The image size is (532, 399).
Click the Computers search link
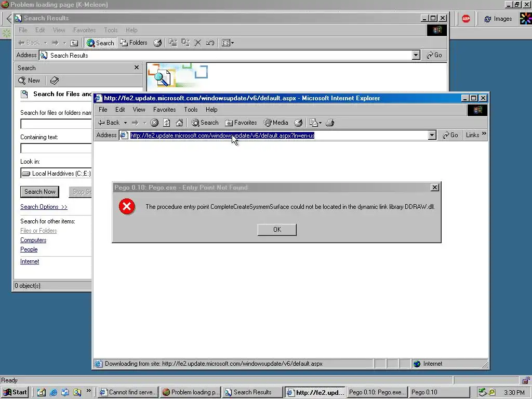[x=33, y=240]
